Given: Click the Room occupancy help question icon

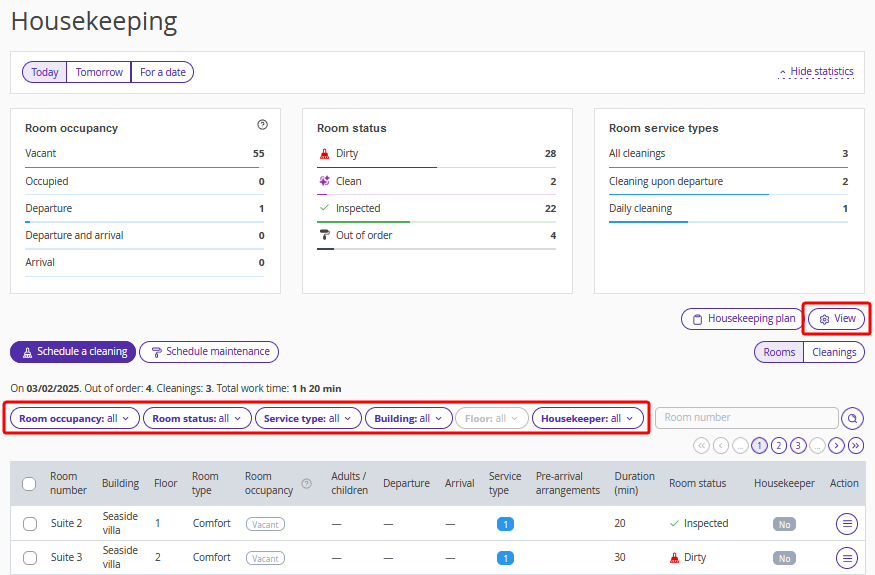Looking at the screenshot, I should [x=262, y=125].
